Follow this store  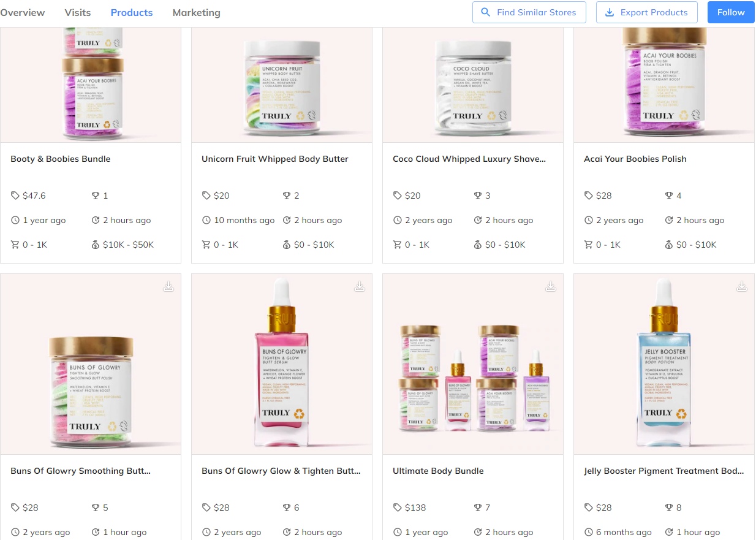tap(731, 12)
